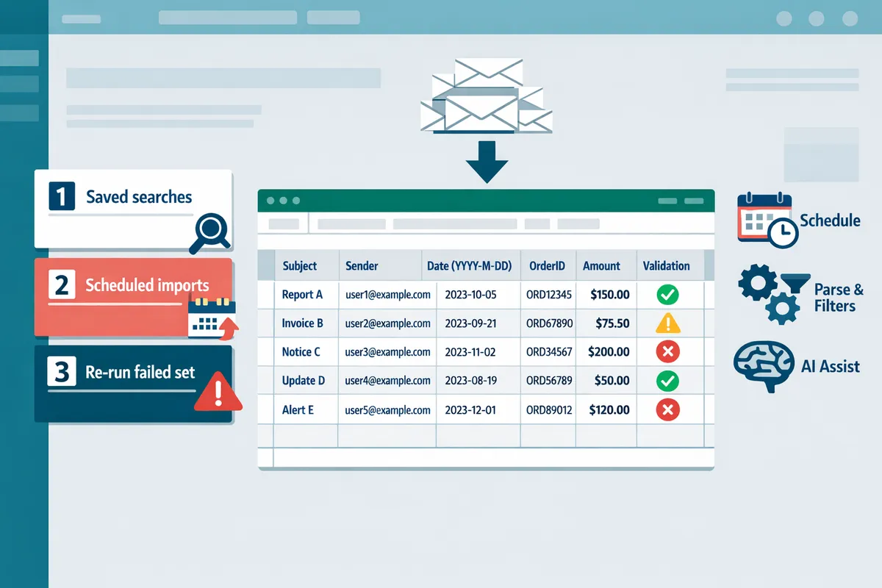Viewport: 882px width, 588px height.
Task: Select the user3@example.com sender cell
Action: coord(387,352)
